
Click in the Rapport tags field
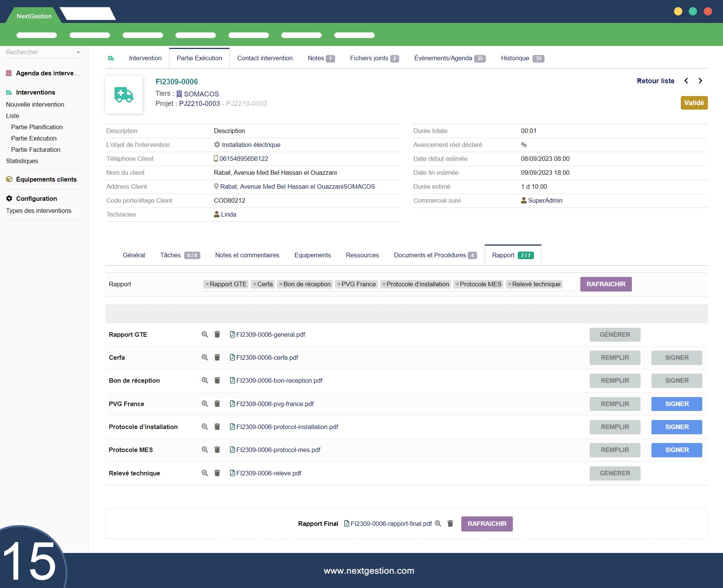pos(569,284)
